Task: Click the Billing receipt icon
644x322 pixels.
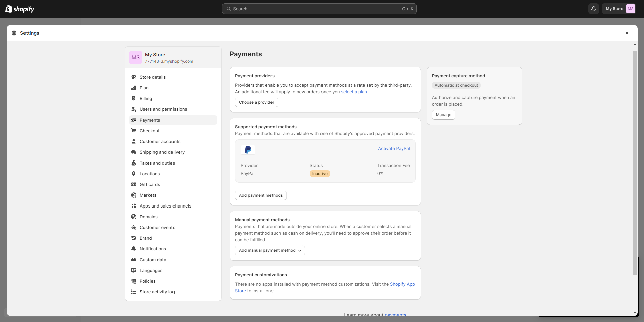Action: tap(134, 98)
